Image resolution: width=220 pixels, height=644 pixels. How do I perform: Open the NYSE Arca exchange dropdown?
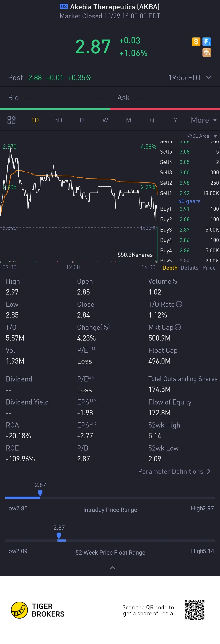click(201, 136)
